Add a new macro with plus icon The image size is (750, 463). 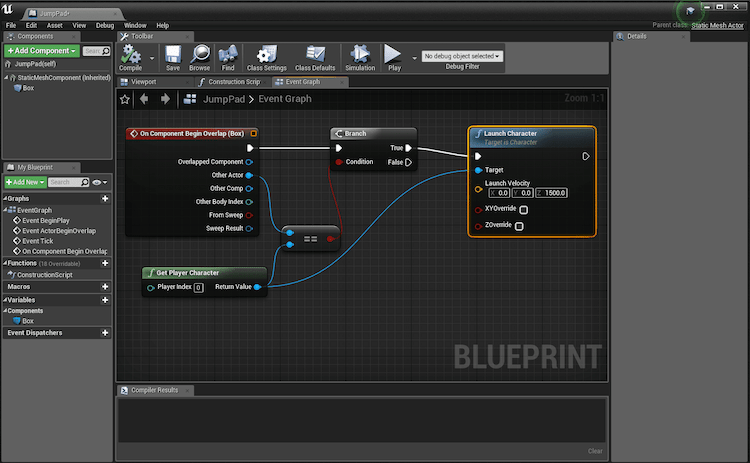coord(105,287)
